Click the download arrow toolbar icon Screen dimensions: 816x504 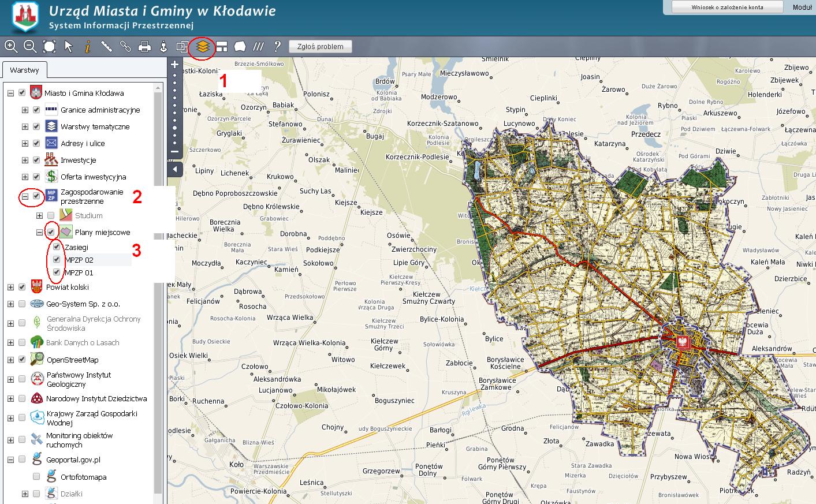[x=163, y=47]
